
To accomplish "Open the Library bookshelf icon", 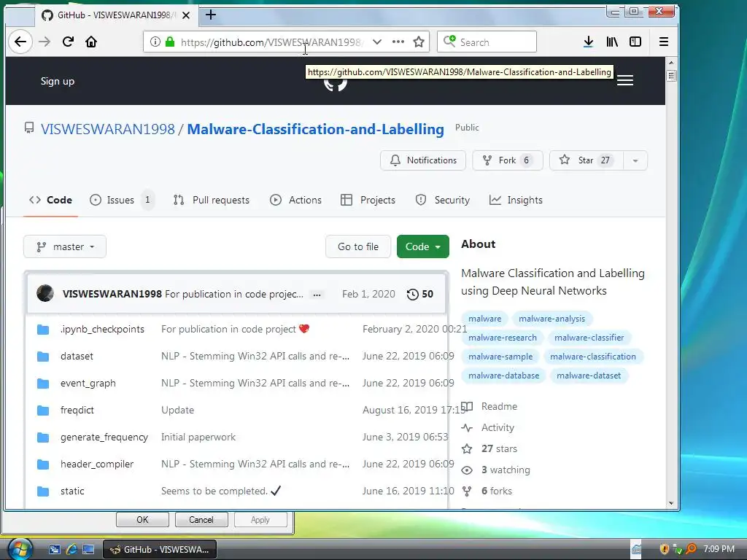I will click(x=612, y=42).
